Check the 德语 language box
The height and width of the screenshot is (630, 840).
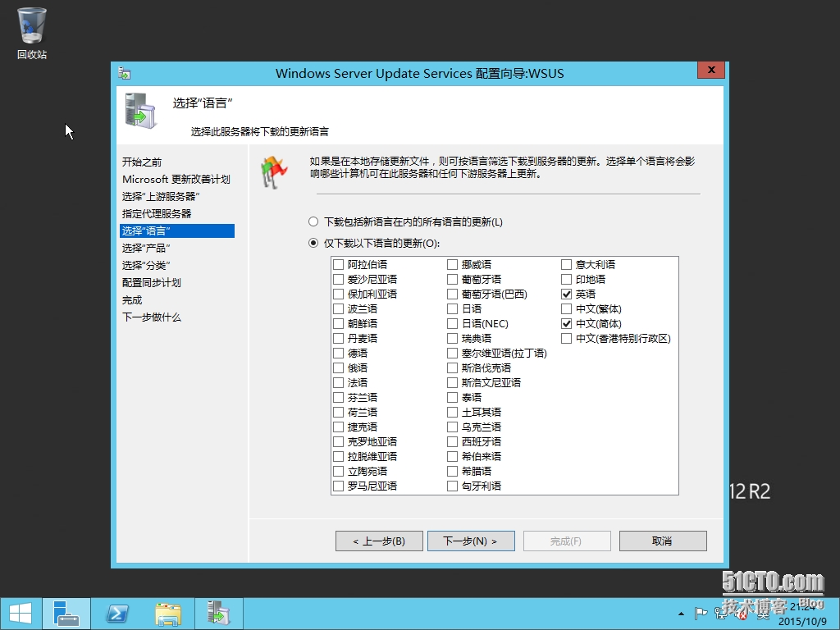coord(338,353)
